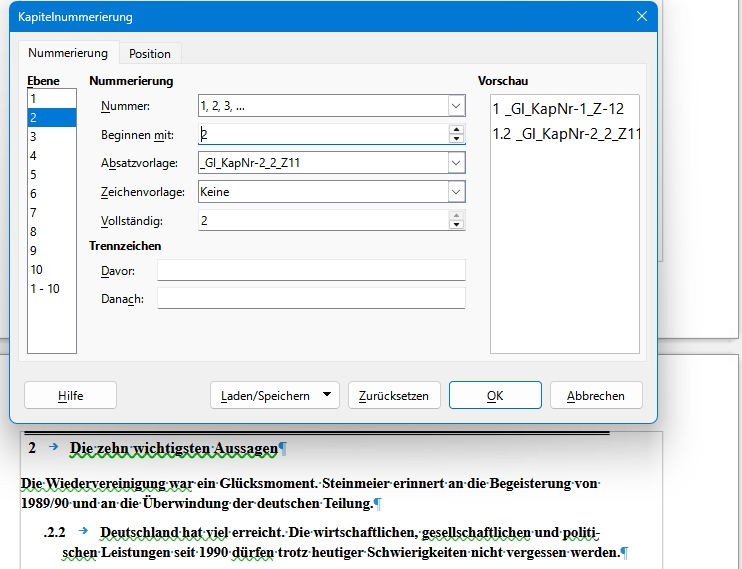Decrease the Beginnen mit value with down arrow
Screen dimensions: 742x569
click(x=456, y=139)
